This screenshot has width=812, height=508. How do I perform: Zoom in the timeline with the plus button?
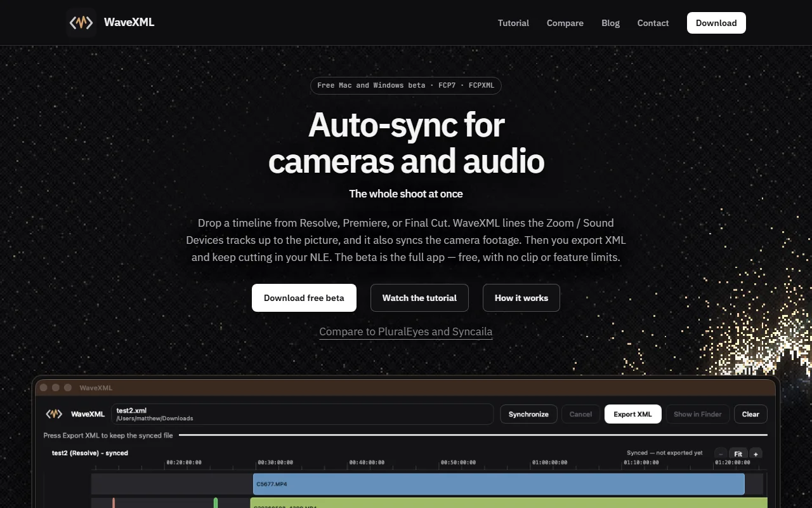pyautogui.click(x=756, y=454)
